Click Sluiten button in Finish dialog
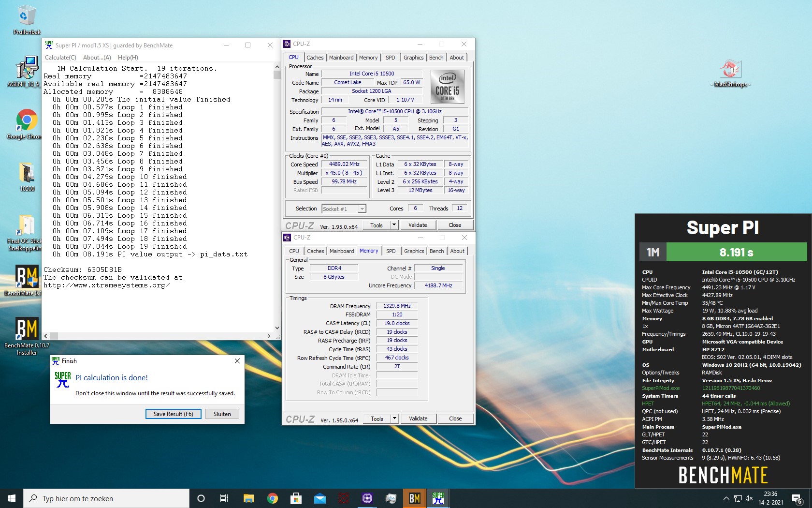 click(x=222, y=414)
